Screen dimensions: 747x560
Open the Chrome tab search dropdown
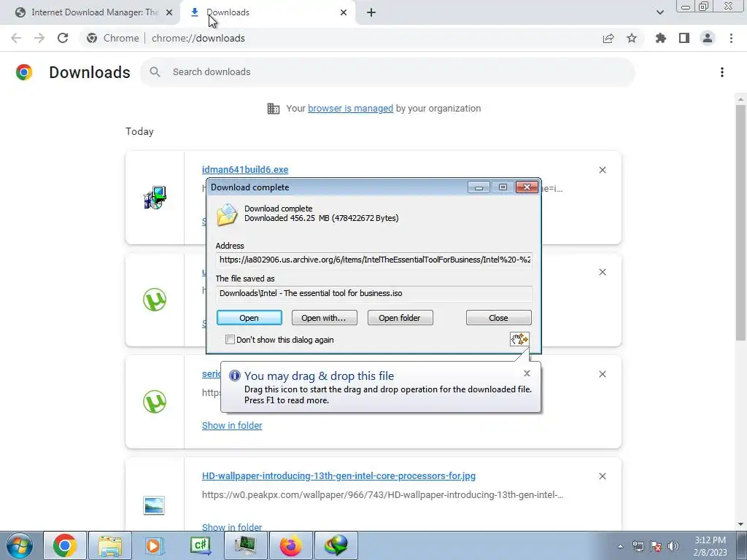pos(659,12)
